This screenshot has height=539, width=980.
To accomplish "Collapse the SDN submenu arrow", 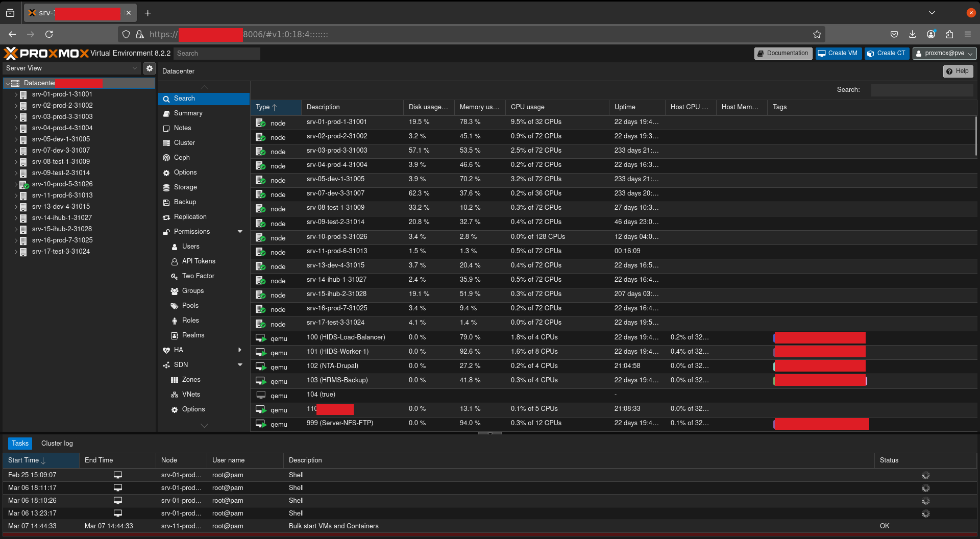I will tap(240, 365).
